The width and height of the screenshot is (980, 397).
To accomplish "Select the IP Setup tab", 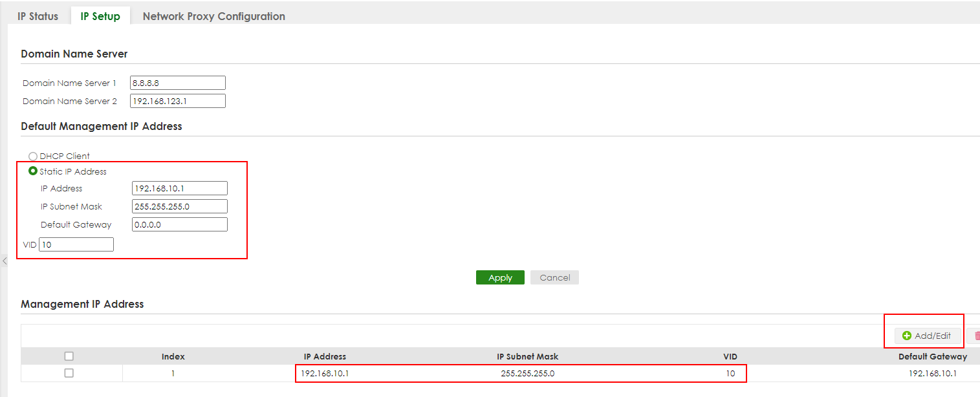I will coord(100,16).
